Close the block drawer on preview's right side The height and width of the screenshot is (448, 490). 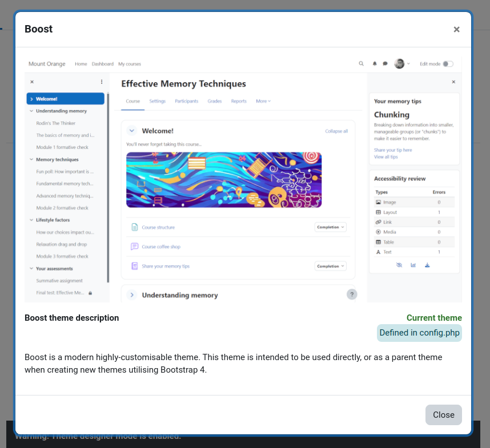pos(453,82)
